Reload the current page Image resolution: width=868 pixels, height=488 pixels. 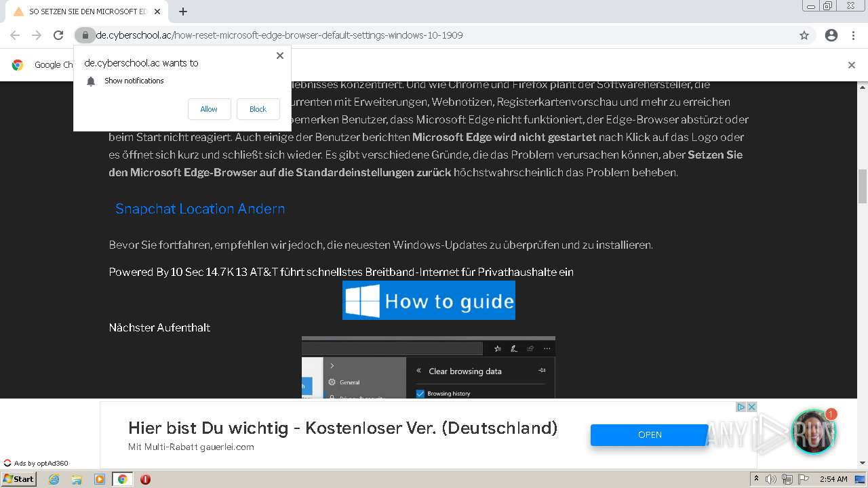[58, 35]
